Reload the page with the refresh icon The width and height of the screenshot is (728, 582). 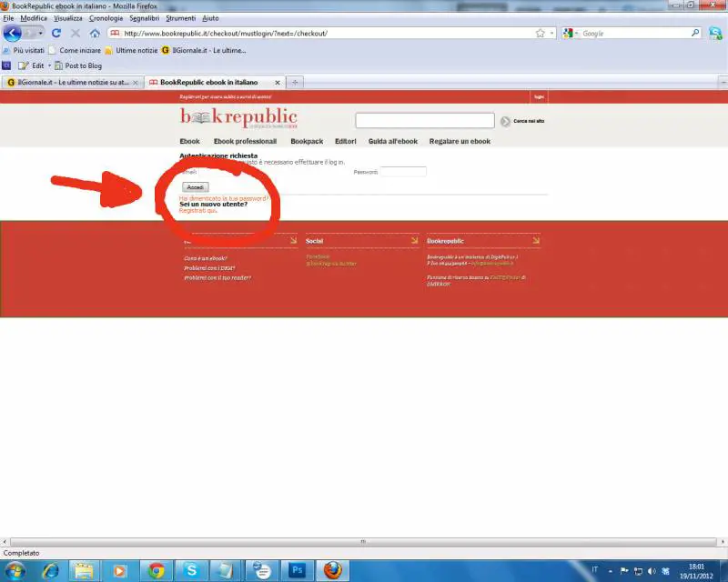pos(56,34)
